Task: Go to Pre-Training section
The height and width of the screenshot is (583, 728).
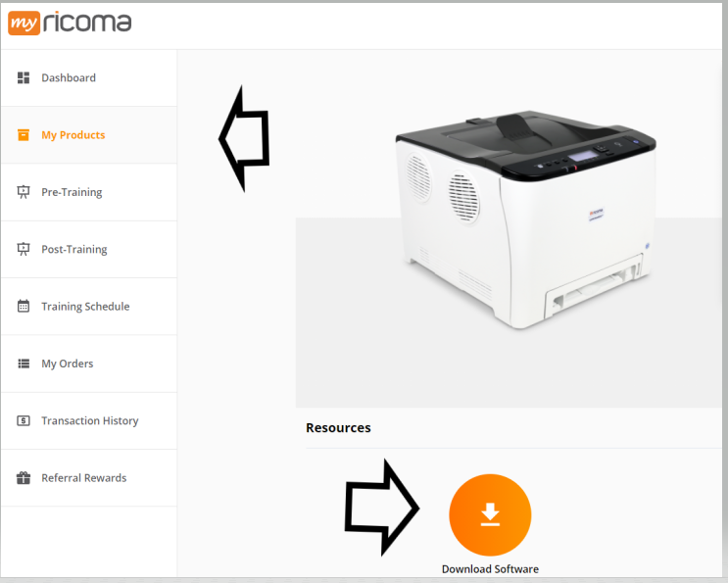Action: [89, 192]
